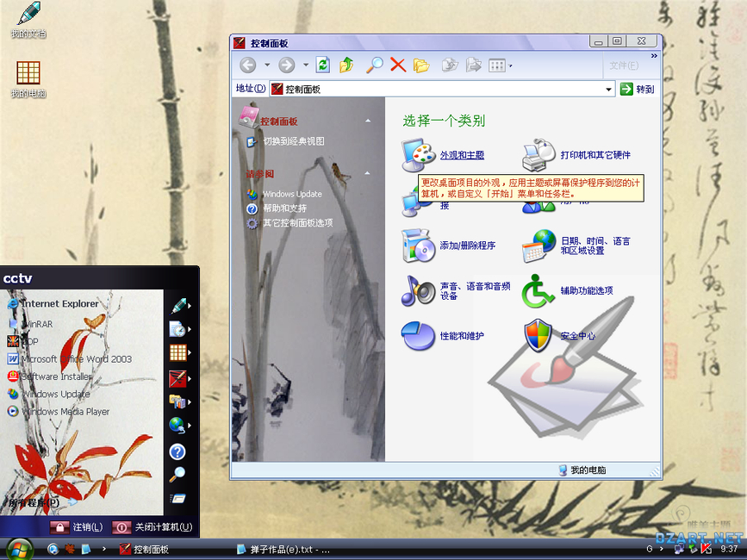Open the Views dropdown button

tap(501, 65)
